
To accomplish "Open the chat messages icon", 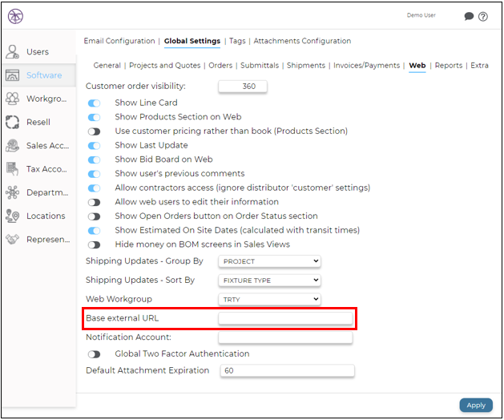I will click(469, 16).
